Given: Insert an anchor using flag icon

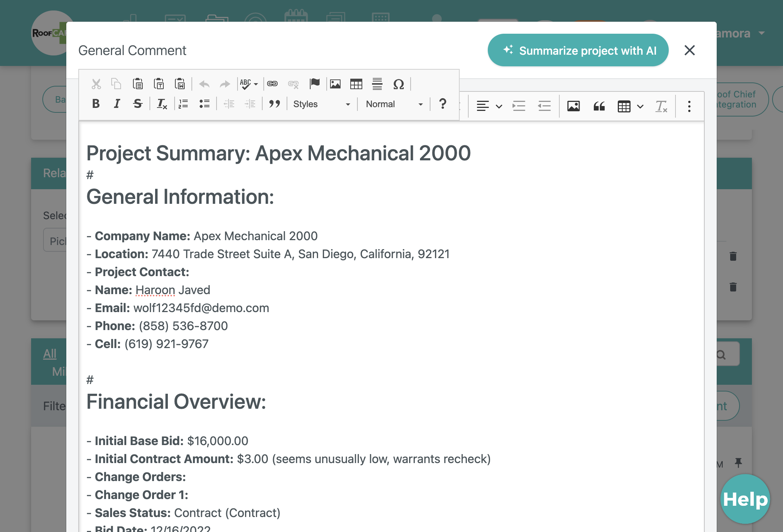Looking at the screenshot, I should click(315, 84).
